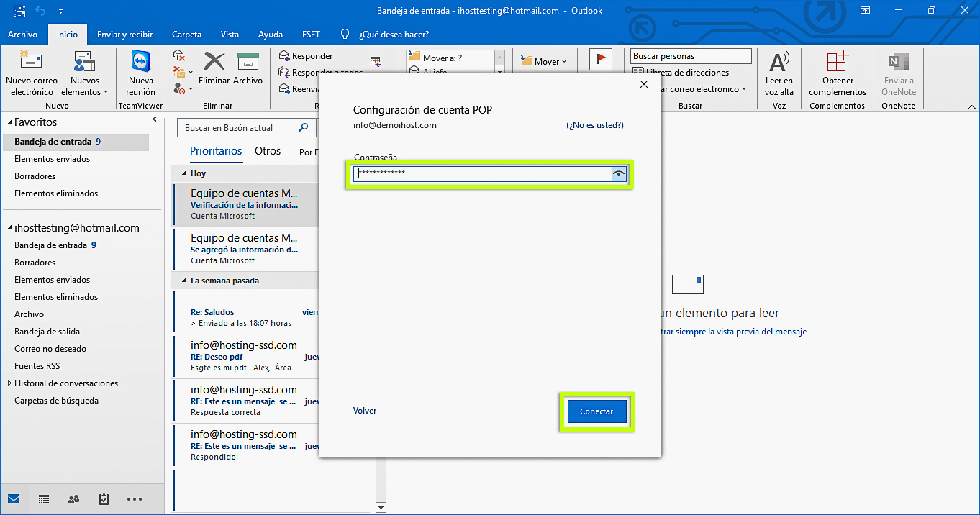Click the Buscar personas search field

click(691, 56)
